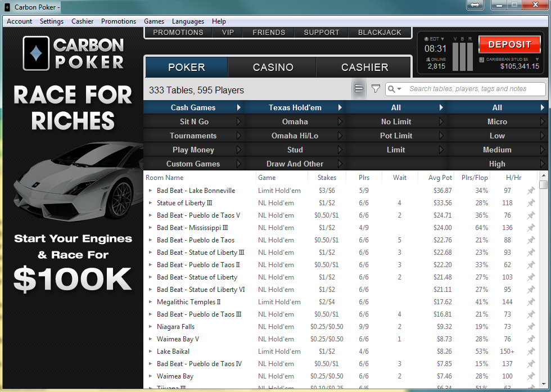551x392 pixels.
Task: Pin the Bad Beat - Pueblo de Taos IV table
Action: (x=531, y=364)
